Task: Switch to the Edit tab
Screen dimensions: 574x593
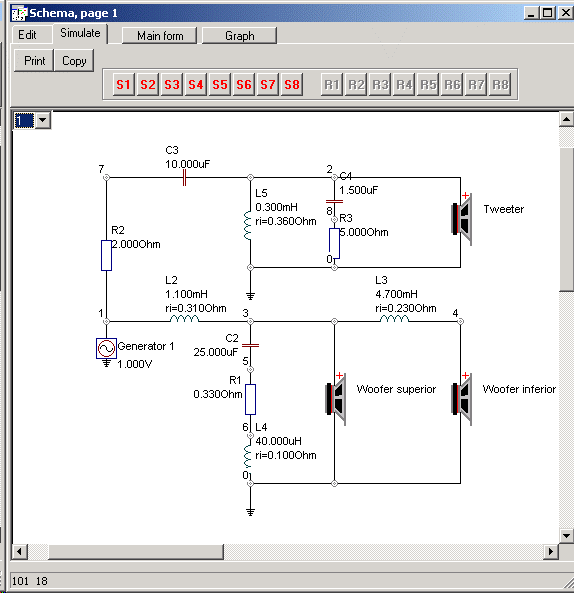Action: 27,35
